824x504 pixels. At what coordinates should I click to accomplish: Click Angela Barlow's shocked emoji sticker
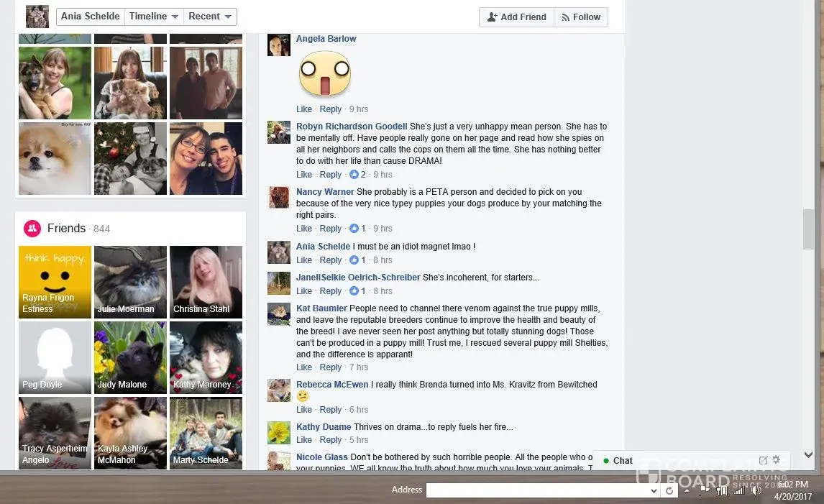(325, 73)
